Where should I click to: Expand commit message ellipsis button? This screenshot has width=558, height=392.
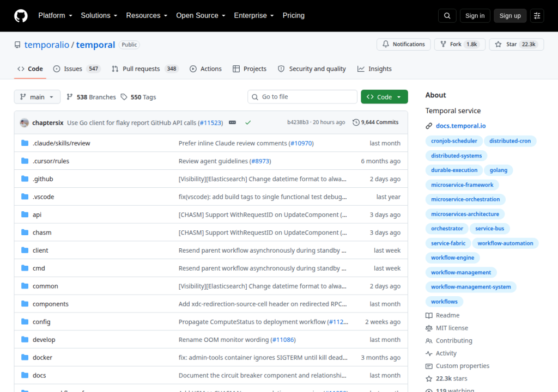pyautogui.click(x=232, y=122)
